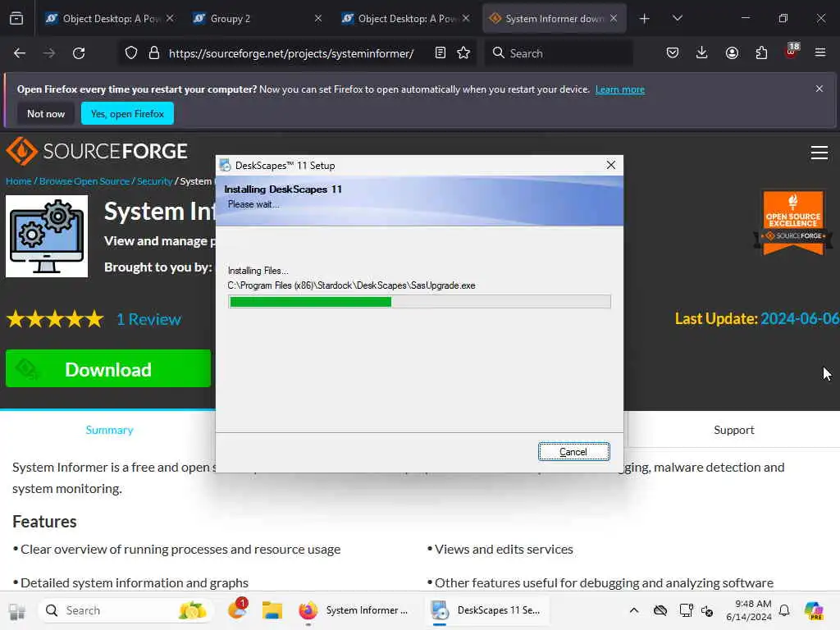840x630 pixels.
Task: Click the Windows taskbar Search box
Action: pos(126,610)
